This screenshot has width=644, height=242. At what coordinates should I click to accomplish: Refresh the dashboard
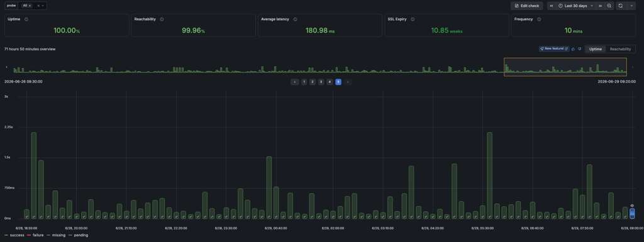[620, 6]
